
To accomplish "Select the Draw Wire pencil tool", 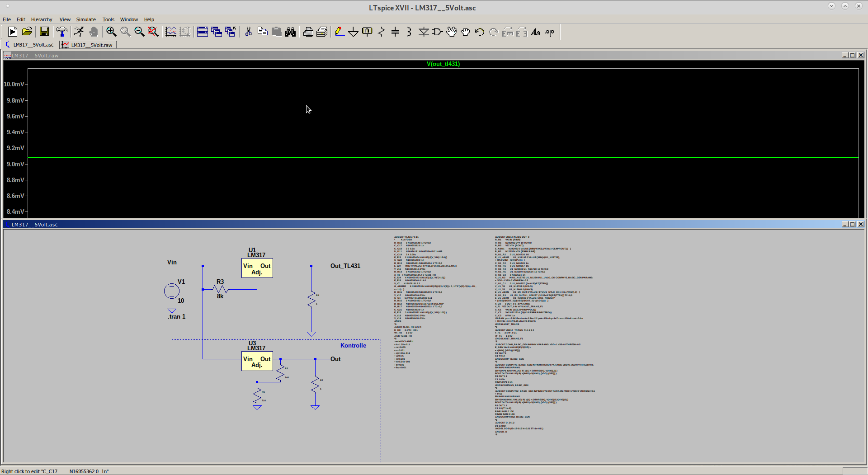I will 340,32.
